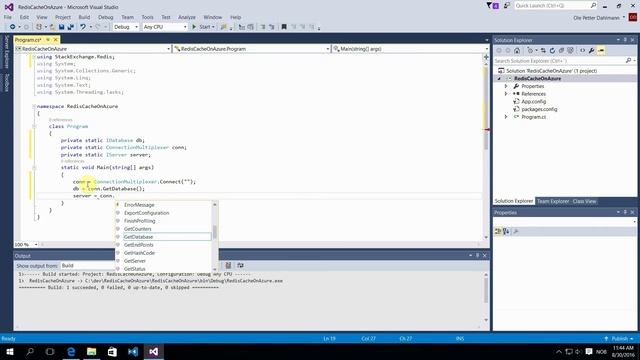Screen dimensions: 640x360
Task: Click Show All Files icon in Solution Explorer
Action: click(x=570, y=51)
